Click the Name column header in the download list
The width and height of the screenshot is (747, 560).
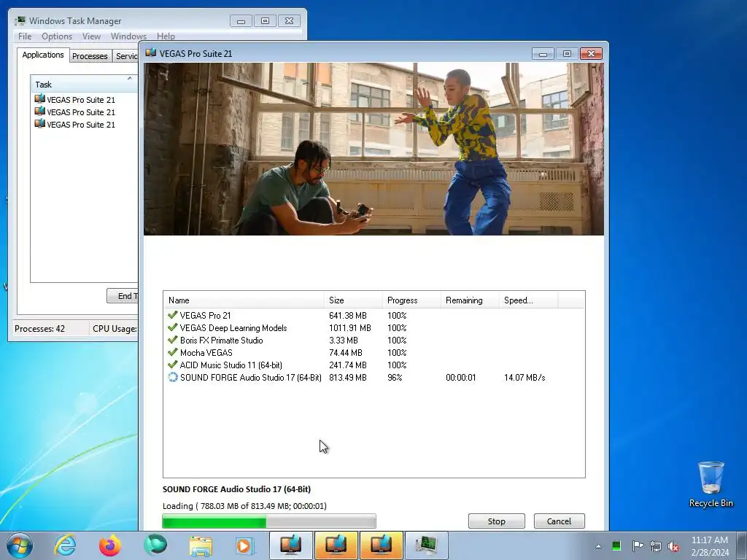pos(244,300)
